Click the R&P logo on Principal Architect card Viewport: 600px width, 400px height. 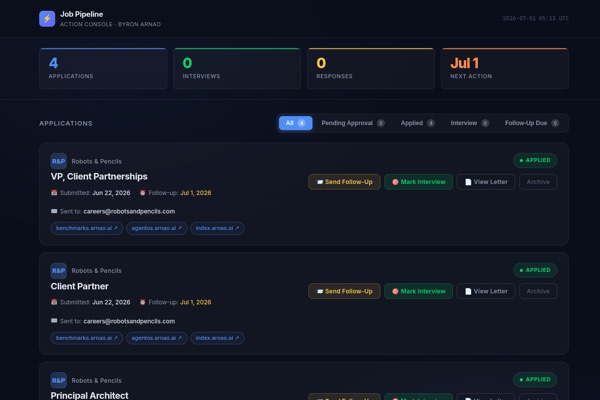click(59, 380)
